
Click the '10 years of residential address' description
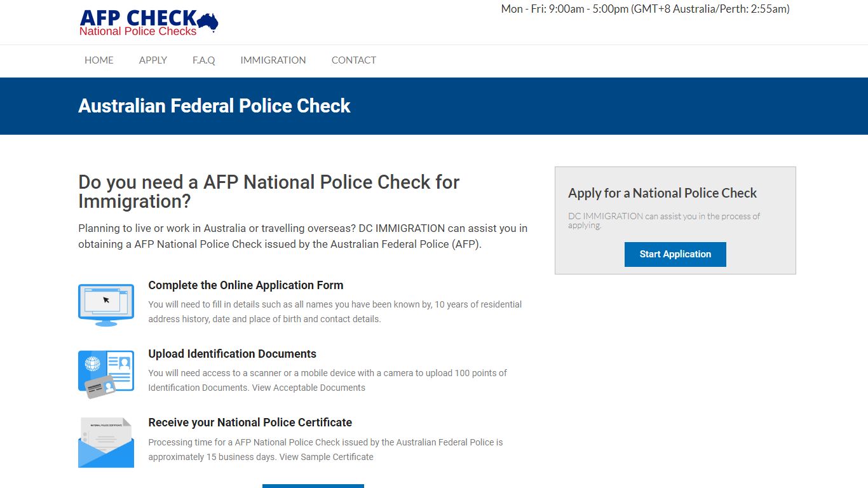tap(335, 311)
